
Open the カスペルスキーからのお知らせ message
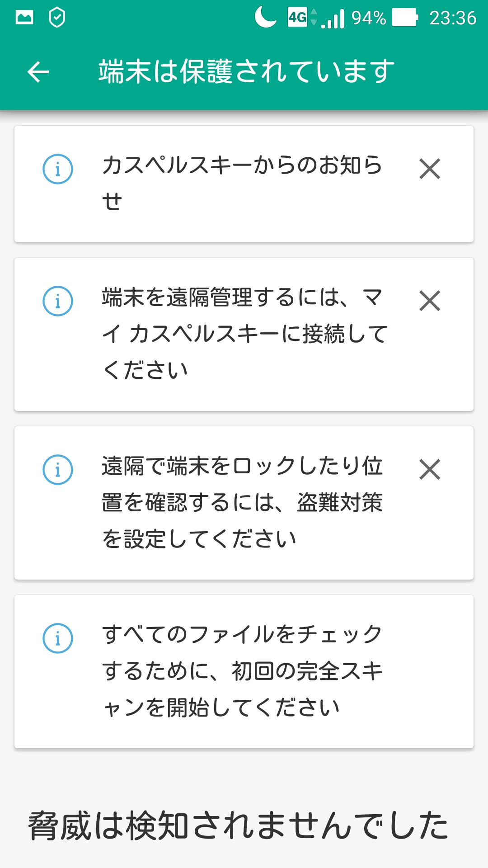pos(242,183)
